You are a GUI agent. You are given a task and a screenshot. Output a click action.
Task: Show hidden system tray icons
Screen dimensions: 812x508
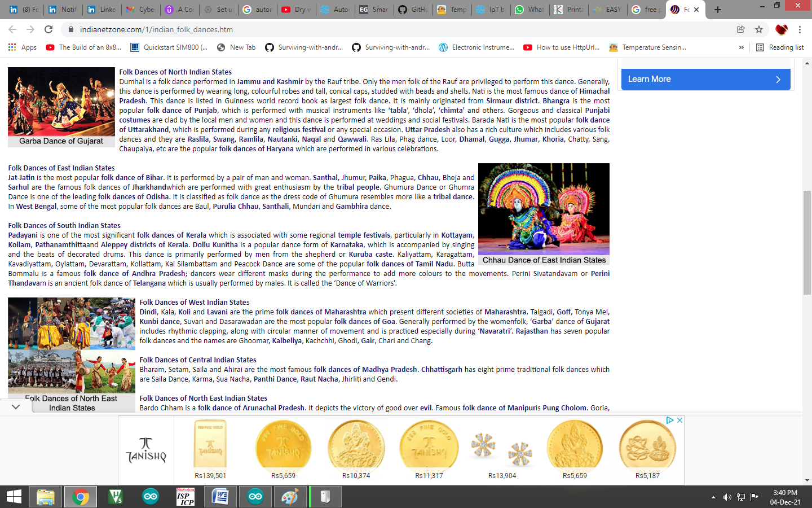[713, 497]
